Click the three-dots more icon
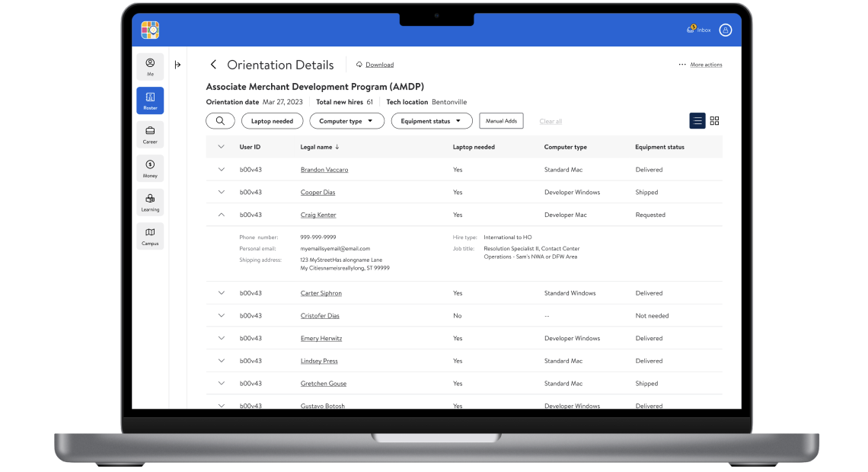This screenshot has width=868, height=472. [x=682, y=65]
